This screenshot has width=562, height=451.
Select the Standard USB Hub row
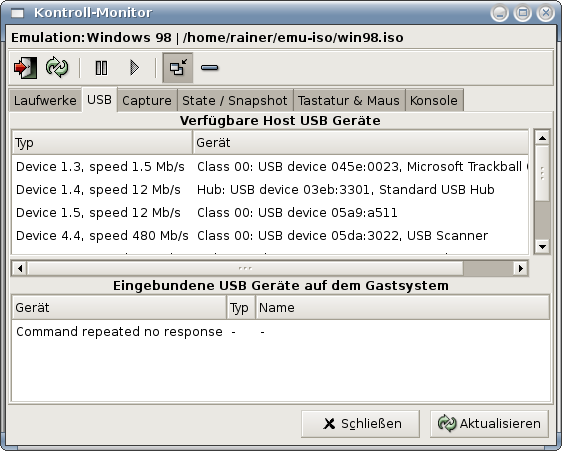(270, 190)
